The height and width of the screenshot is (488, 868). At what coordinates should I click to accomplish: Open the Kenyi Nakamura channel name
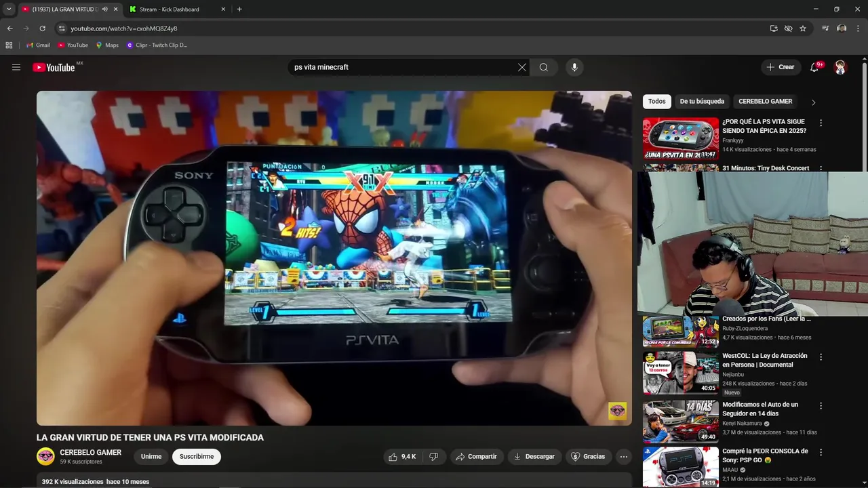(x=742, y=423)
